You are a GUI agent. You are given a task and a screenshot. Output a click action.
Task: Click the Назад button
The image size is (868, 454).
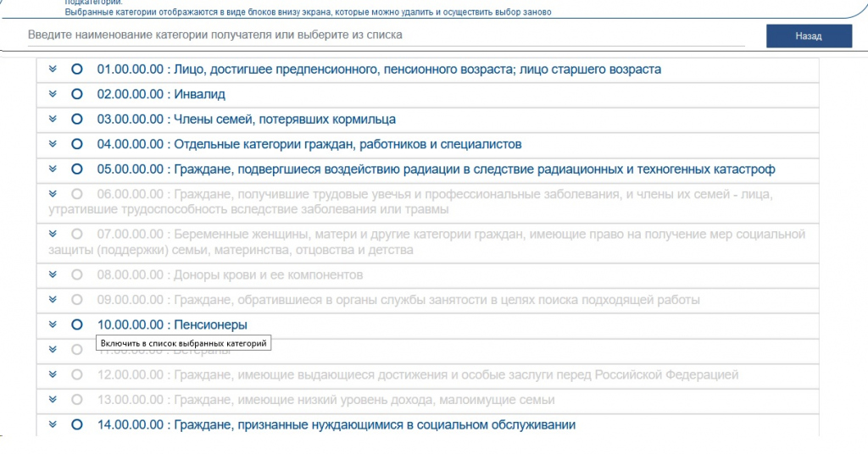tap(808, 36)
